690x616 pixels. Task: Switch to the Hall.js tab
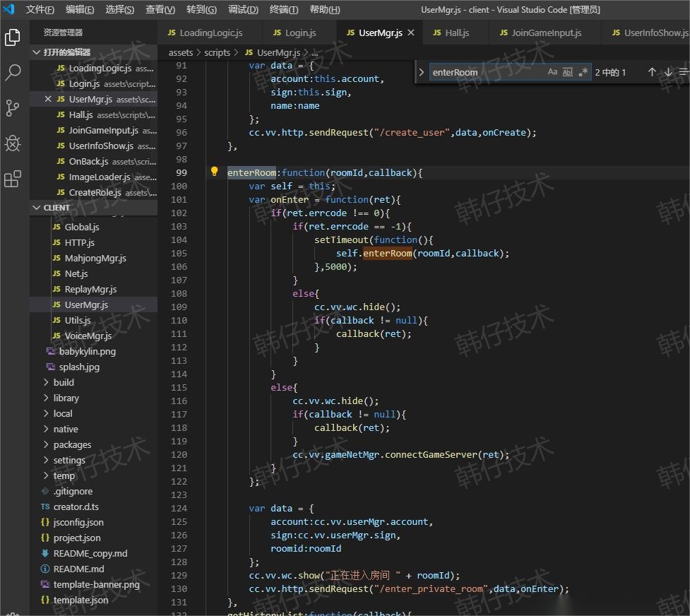tap(456, 32)
